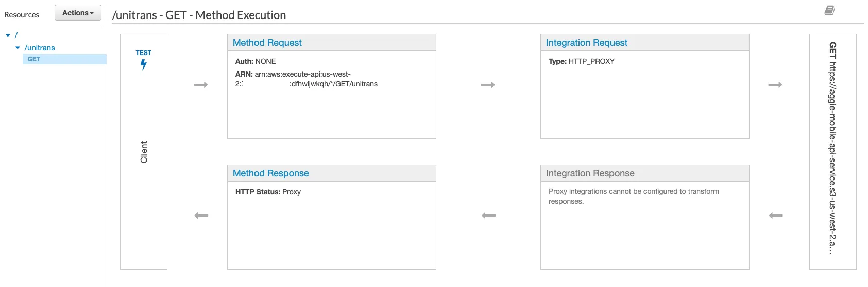Collapse the root / resource tree
Image resolution: width=868 pixels, height=287 pixels.
[x=8, y=35]
